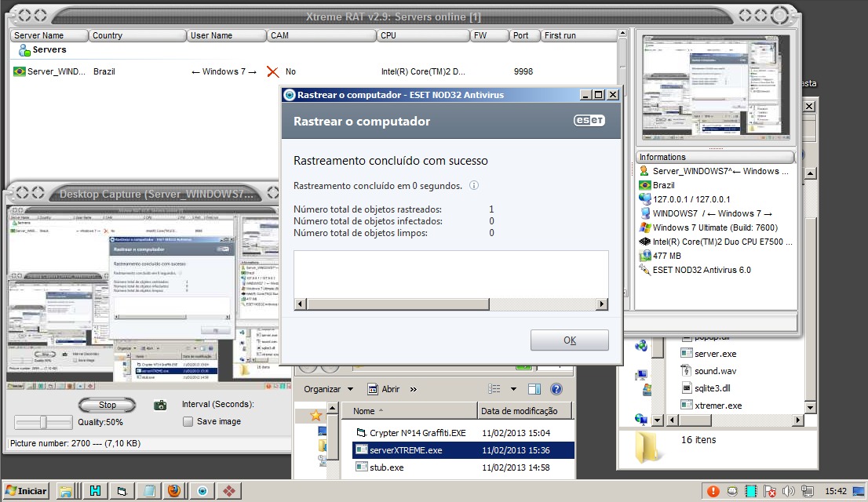Click the Abrir toolbar button
868x502 pixels.
[x=384, y=389]
